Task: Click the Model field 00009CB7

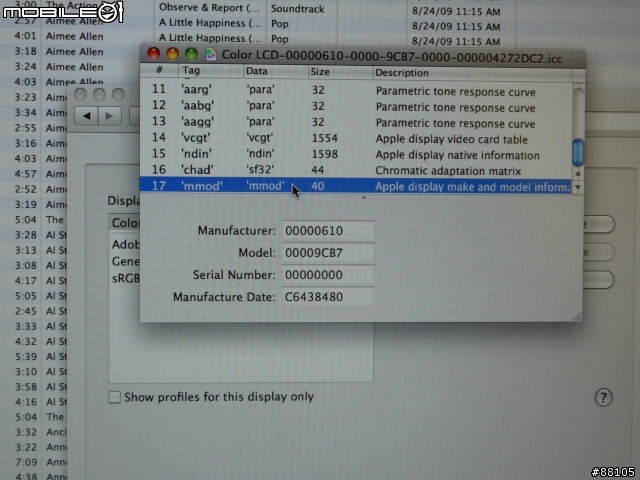Action: pos(328,253)
